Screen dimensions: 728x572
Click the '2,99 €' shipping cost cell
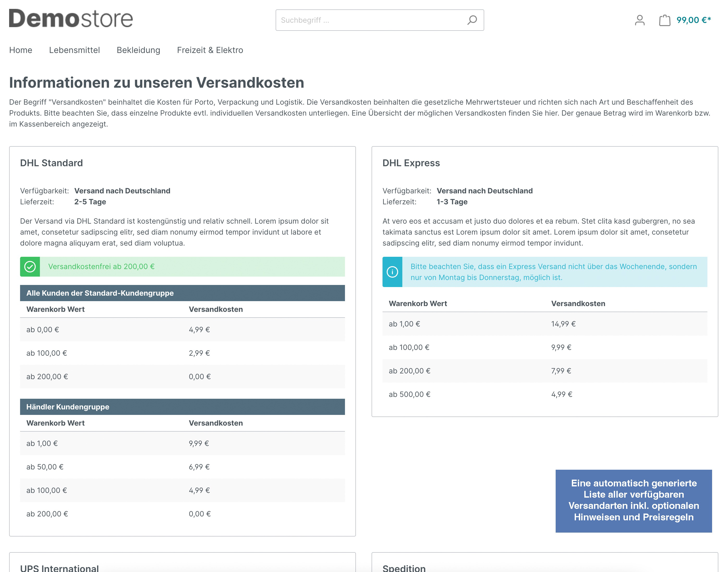click(199, 353)
